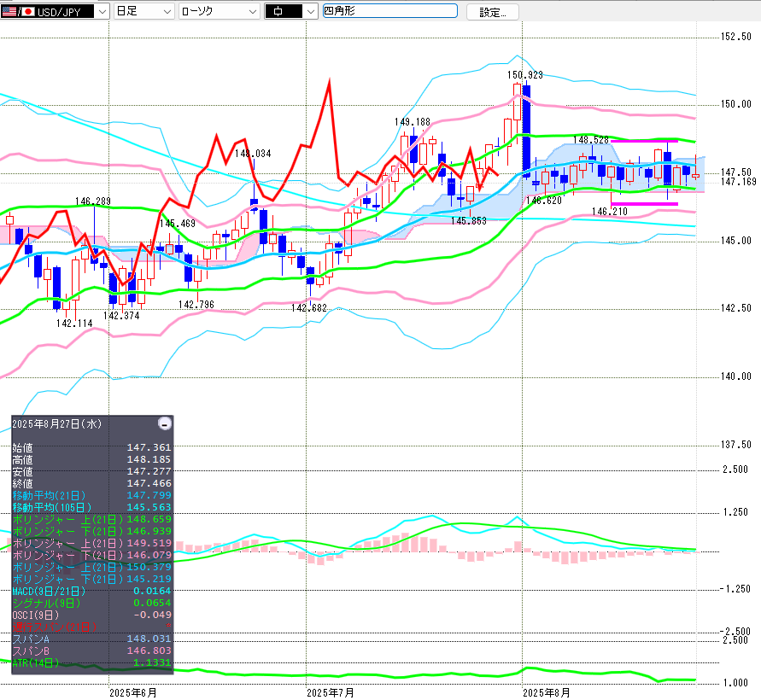Click the 148.528 price label
Viewport: 761px width, 700px height.
[x=591, y=140]
